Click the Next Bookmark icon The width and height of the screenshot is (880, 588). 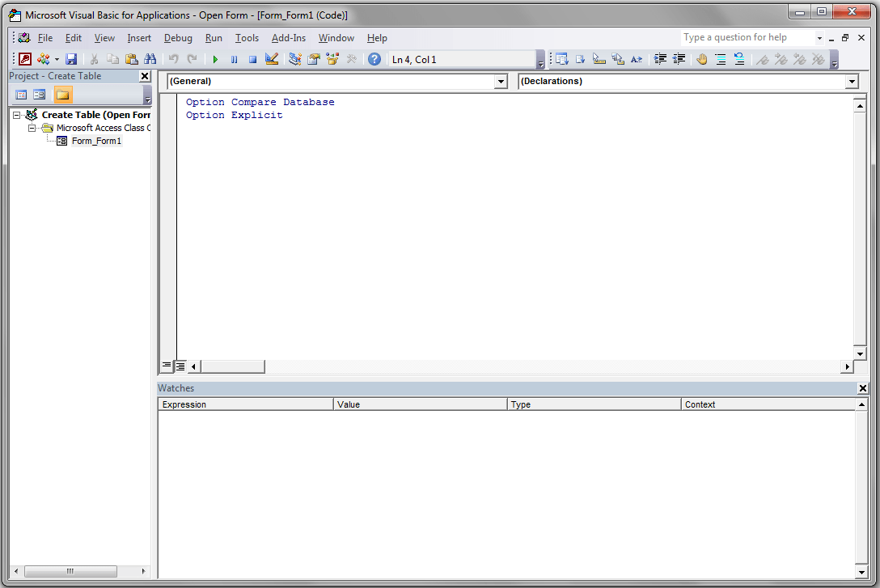pos(781,59)
